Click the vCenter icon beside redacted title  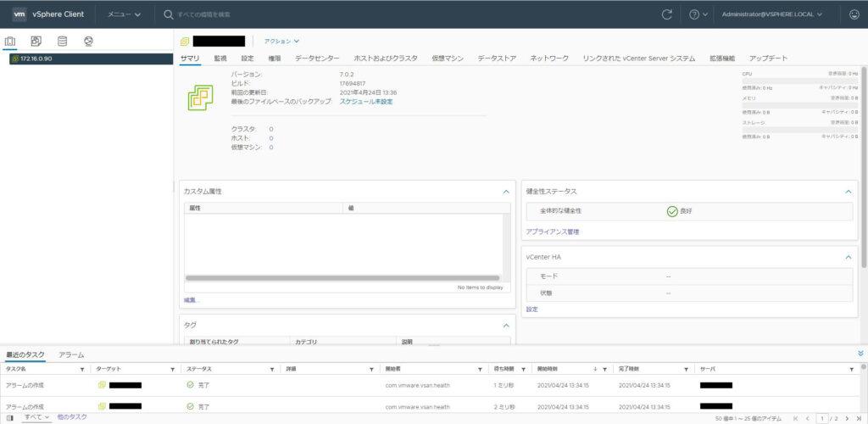tap(185, 41)
